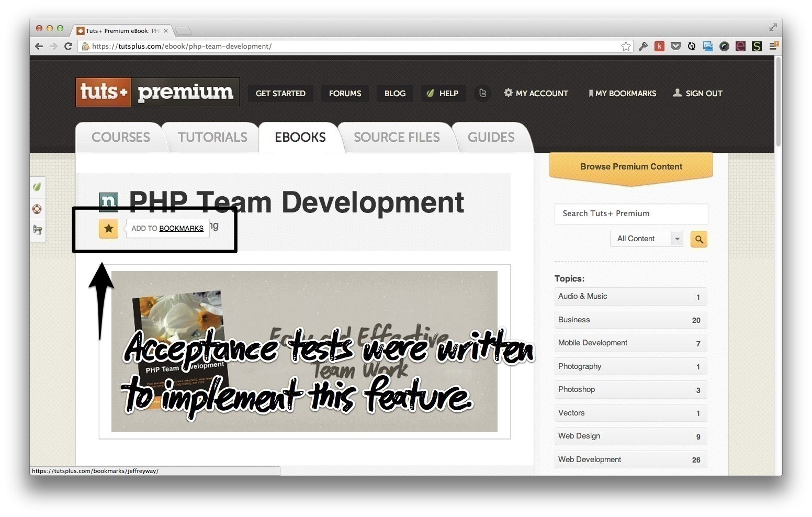Switch to the Tutorials tab
Screen dimensions: 812x517
212,137
